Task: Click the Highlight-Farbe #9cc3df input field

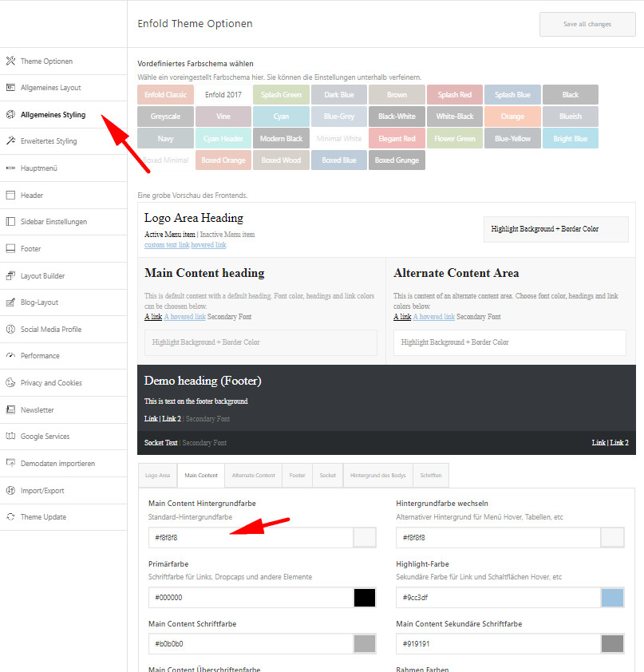Action: (x=498, y=598)
